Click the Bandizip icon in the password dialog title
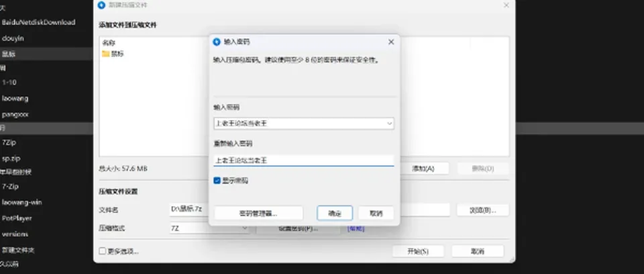This screenshot has width=644, height=274. coord(217,42)
